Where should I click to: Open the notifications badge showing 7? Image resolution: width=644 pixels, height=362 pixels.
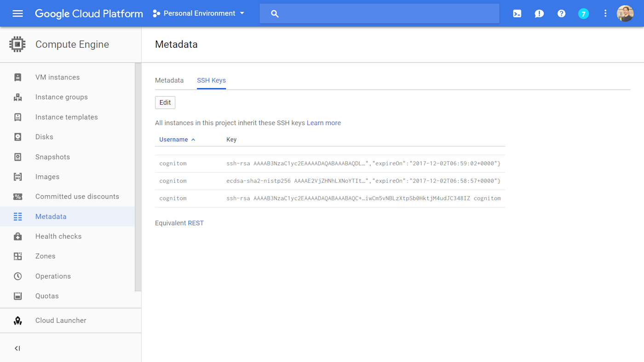[583, 13]
